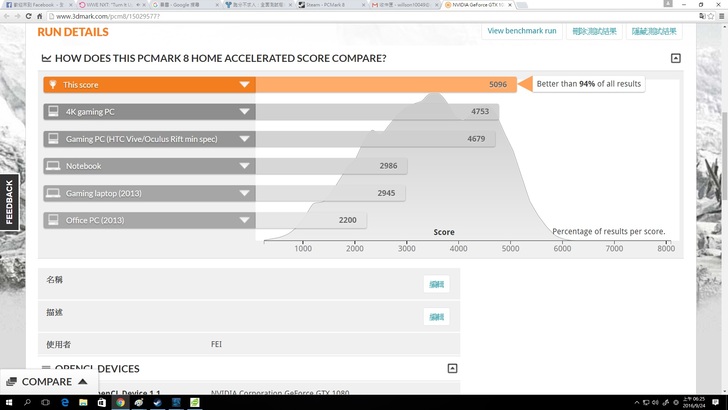Expand the 4K gaming PC dropdown arrow
Viewport: 728px width, 410px height.
[x=245, y=111]
